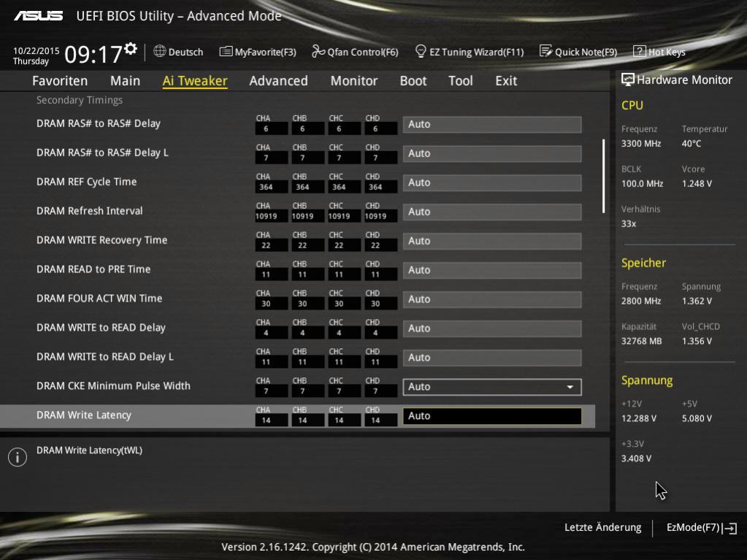This screenshot has height=560, width=747.
Task: Select the DRAM READ to PRE Time label
Action: (x=93, y=269)
